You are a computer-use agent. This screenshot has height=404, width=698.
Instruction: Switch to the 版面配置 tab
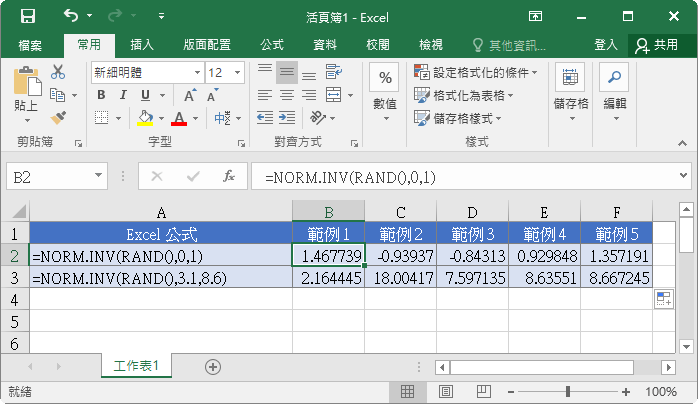(207, 45)
